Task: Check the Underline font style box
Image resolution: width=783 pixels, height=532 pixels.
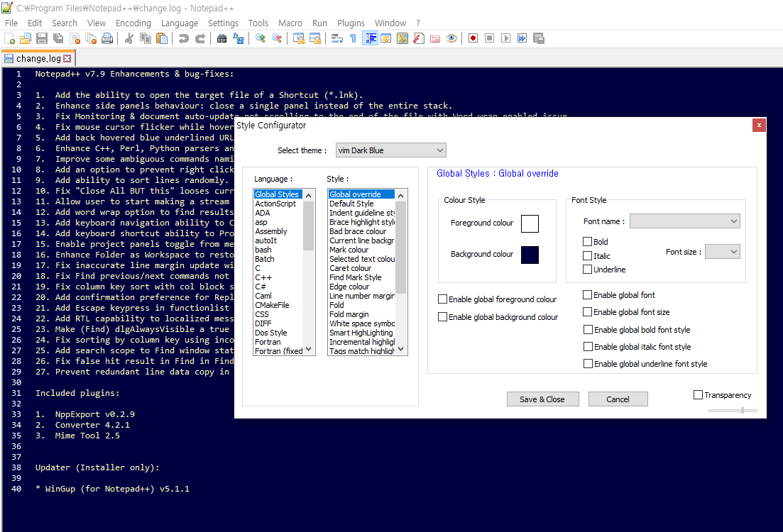Action: 588,270
